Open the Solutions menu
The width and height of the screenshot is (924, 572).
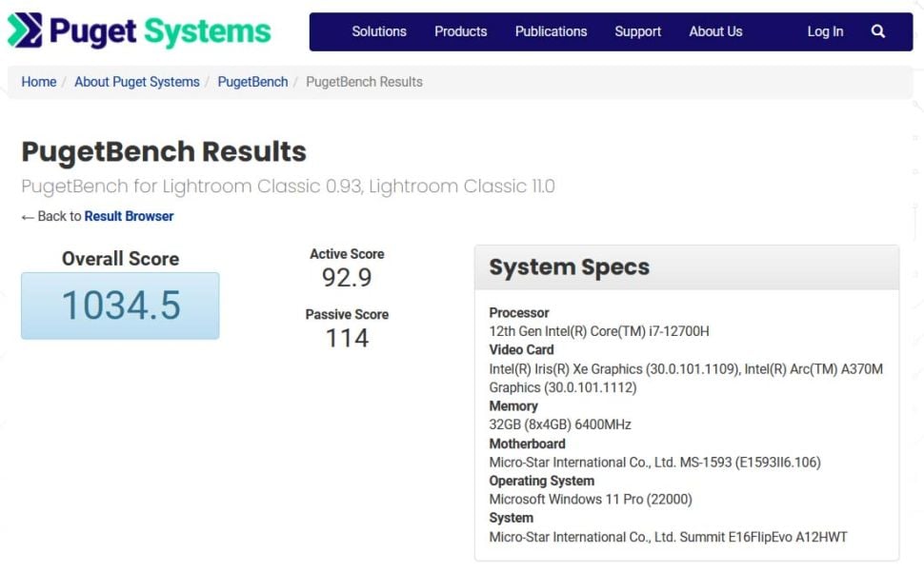pyautogui.click(x=378, y=31)
